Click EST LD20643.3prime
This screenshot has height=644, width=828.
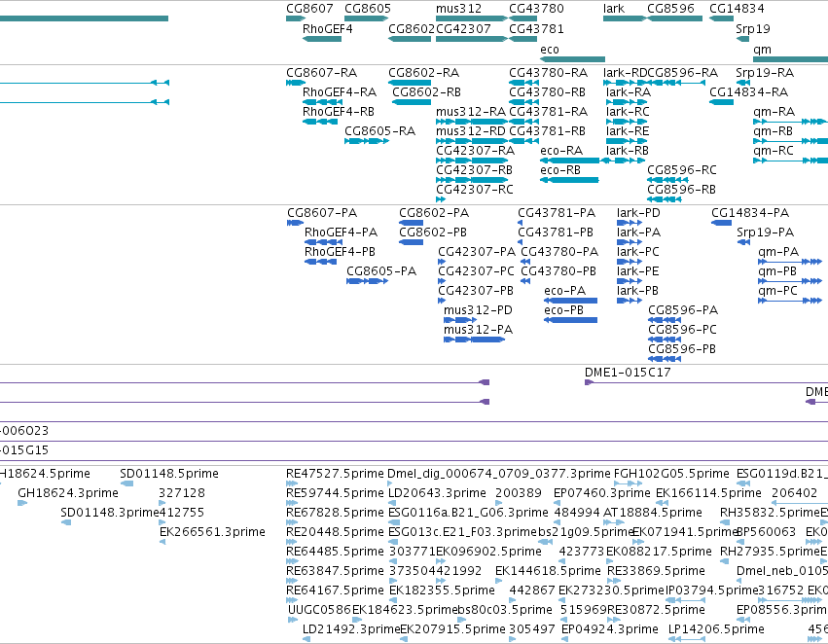[x=393, y=503]
